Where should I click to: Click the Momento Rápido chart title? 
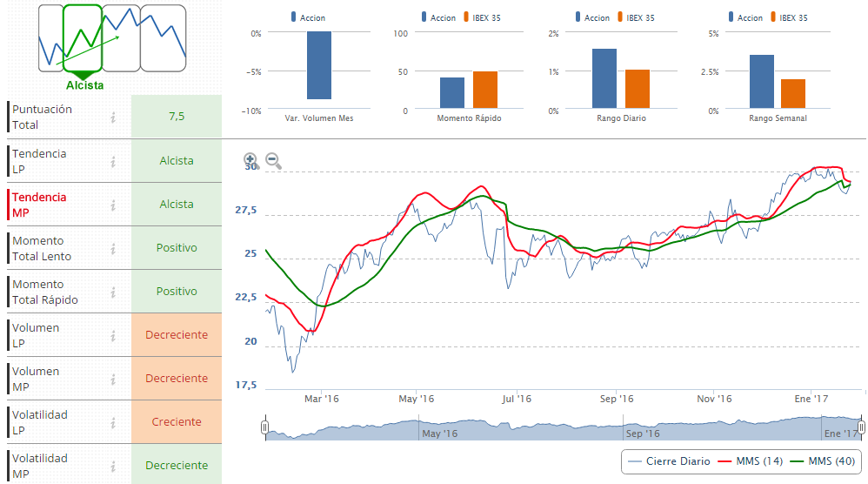[x=469, y=118]
